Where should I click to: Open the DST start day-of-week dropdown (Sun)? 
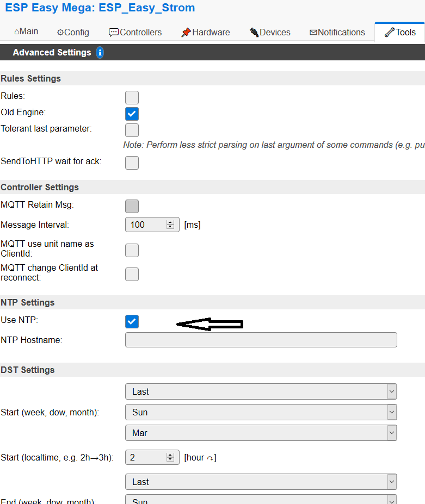pos(261,412)
